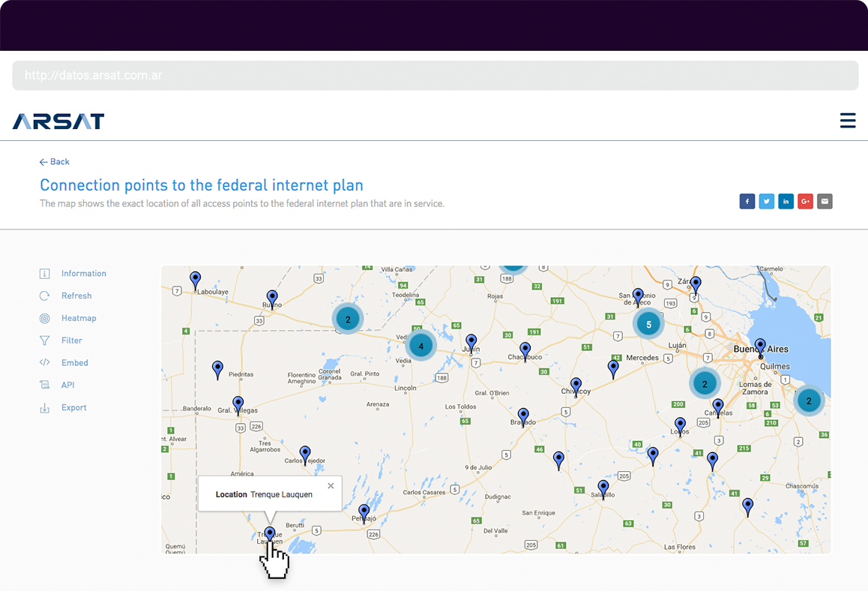Screen dimensions: 868x591
Task: Open the hamburger navigation menu
Action: 848,120
